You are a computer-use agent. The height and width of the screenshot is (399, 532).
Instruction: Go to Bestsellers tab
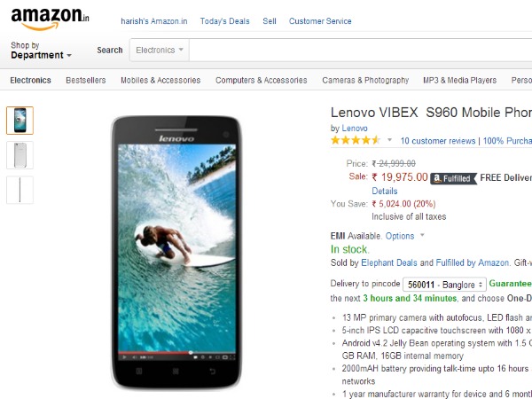tap(86, 81)
